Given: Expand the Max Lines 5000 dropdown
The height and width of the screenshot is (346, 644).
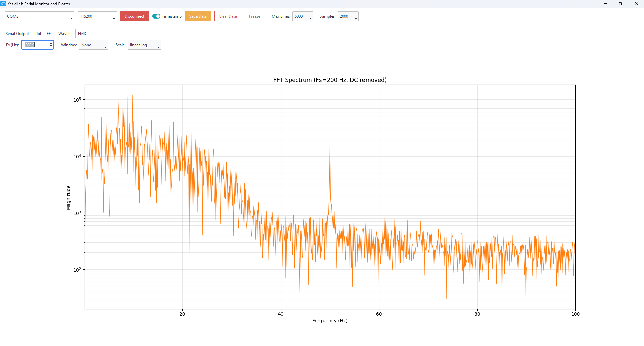Looking at the screenshot, I should click(303, 16).
